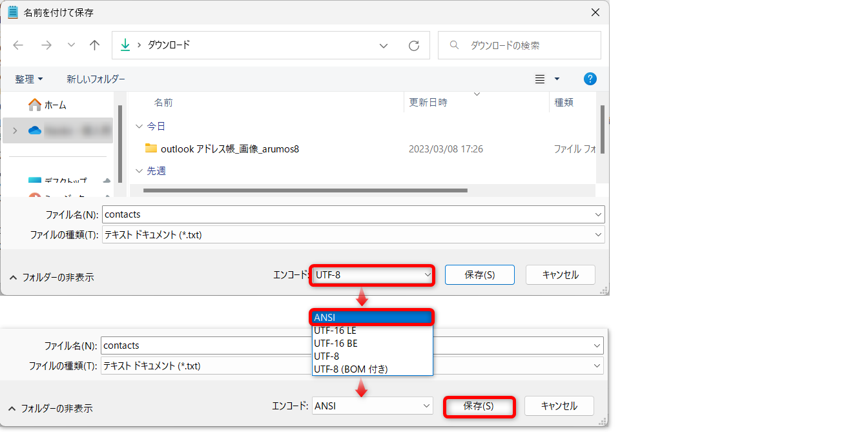Open the blue help question mark icon

[x=590, y=79]
